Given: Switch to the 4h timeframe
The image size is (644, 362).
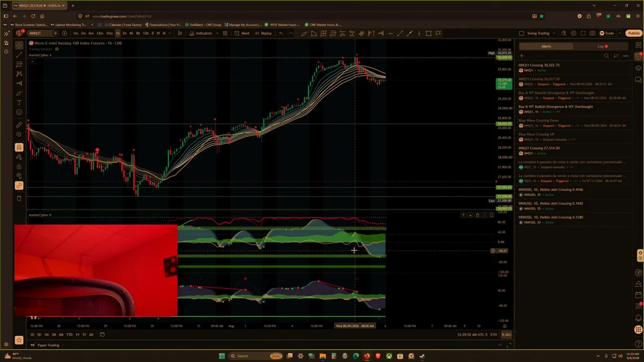Looking at the screenshot, I should (x=131, y=33).
